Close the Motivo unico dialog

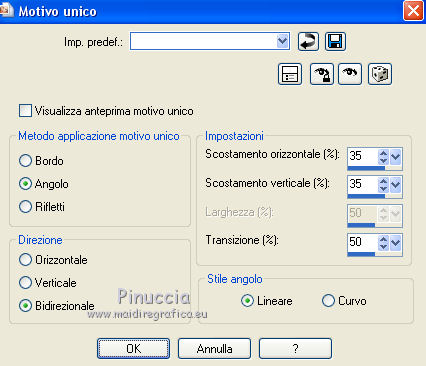click(x=413, y=11)
